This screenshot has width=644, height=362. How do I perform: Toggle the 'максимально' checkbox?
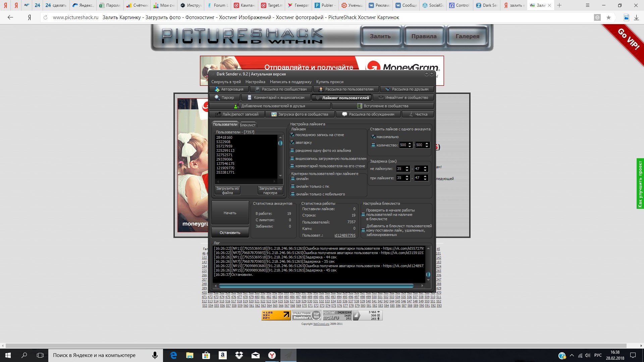[373, 137]
